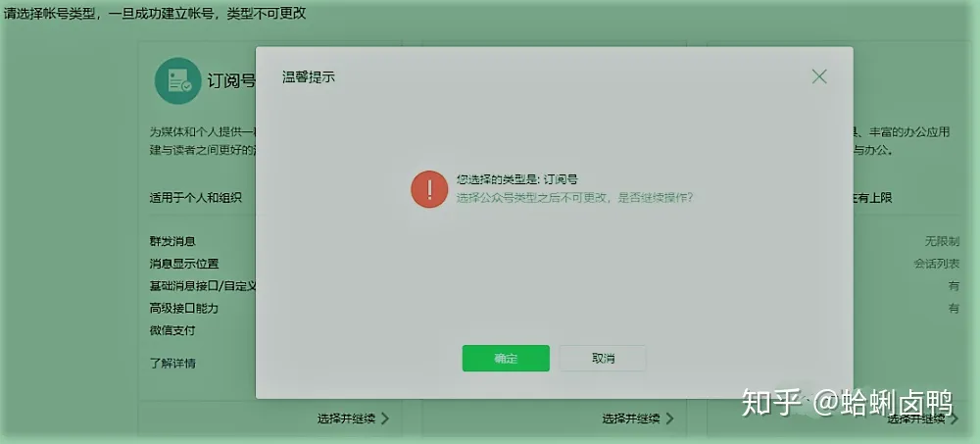Viewport: 980px width, 444px height.
Task: Open the 了解详情 link
Action: coord(172,364)
